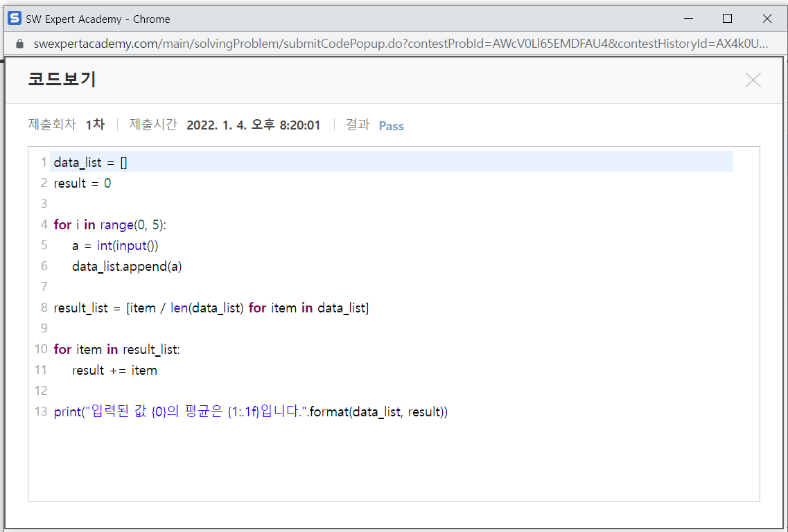Click the 코드보기 heading
Viewport: 788px width, 532px height.
62,80
